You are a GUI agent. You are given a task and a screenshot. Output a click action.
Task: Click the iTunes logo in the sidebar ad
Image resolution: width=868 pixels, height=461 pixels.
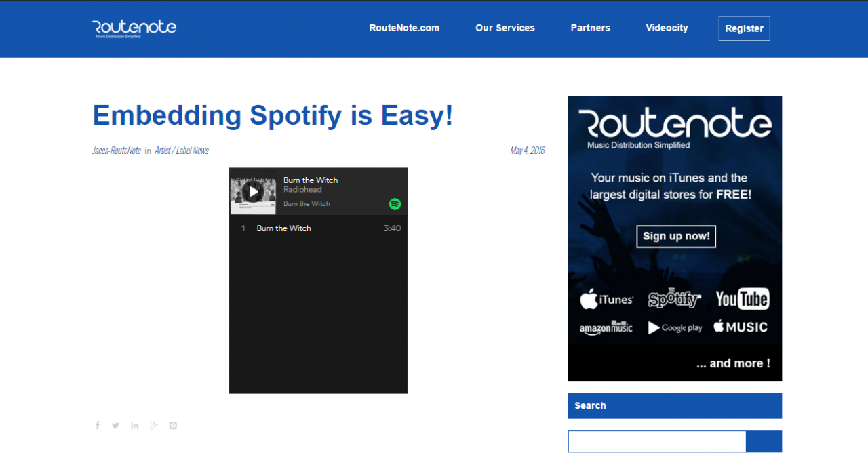(607, 298)
